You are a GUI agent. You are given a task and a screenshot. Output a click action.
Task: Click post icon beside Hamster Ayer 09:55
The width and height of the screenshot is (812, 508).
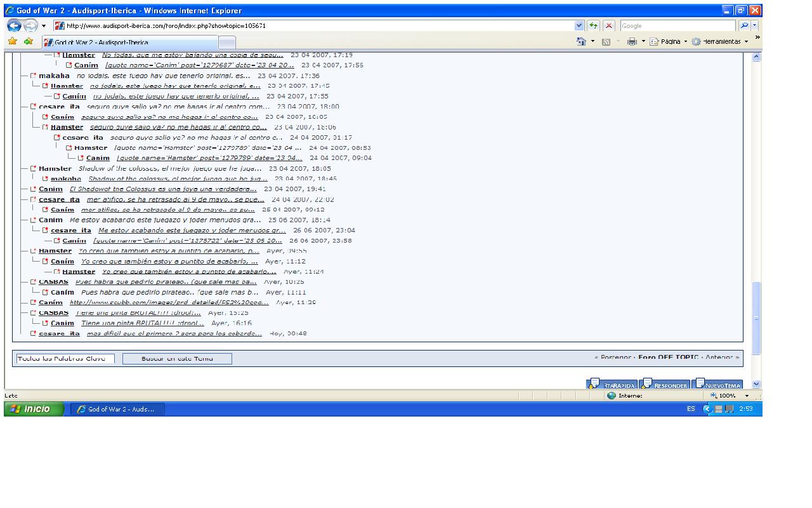(34, 251)
